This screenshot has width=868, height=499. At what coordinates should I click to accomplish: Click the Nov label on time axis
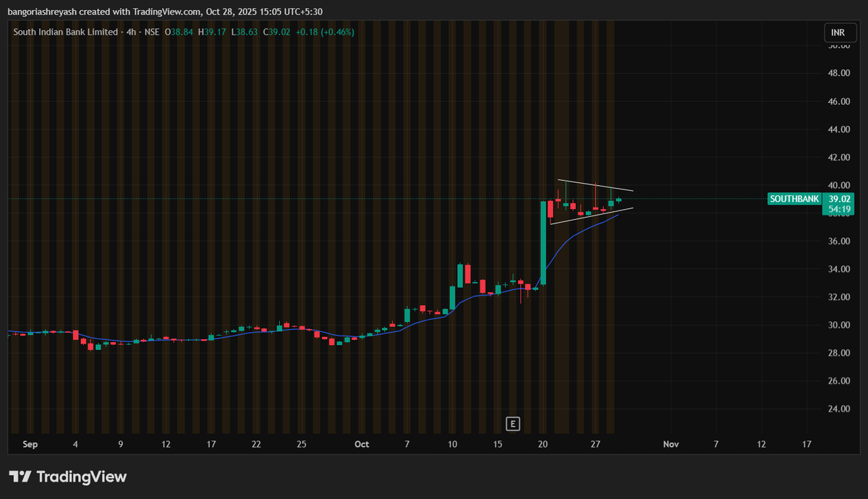click(x=671, y=444)
